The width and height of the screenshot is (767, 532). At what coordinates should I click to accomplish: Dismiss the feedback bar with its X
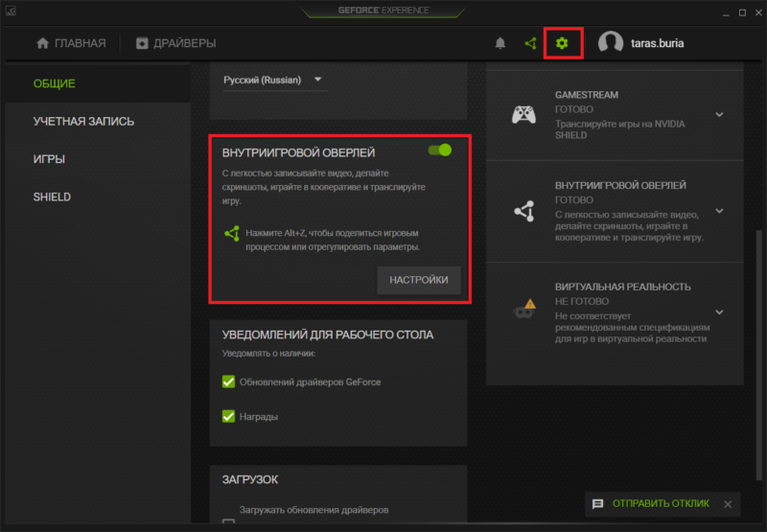(728, 504)
